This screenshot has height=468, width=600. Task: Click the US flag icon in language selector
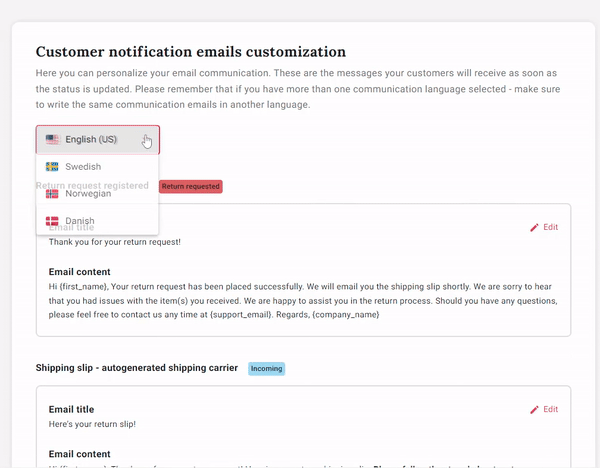point(52,139)
